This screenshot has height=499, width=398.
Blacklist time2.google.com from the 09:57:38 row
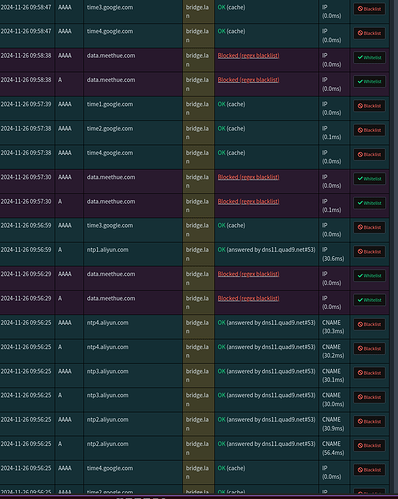pos(369,130)
